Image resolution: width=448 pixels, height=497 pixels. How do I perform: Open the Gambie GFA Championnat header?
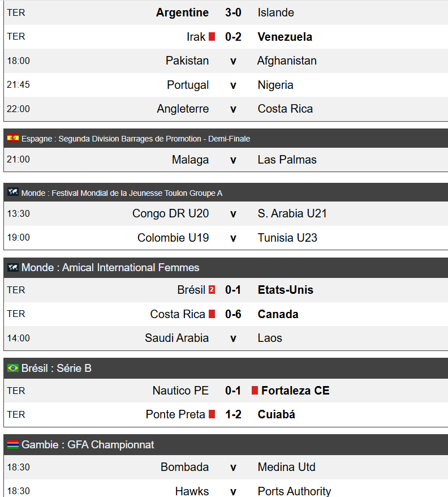[226, 445]
